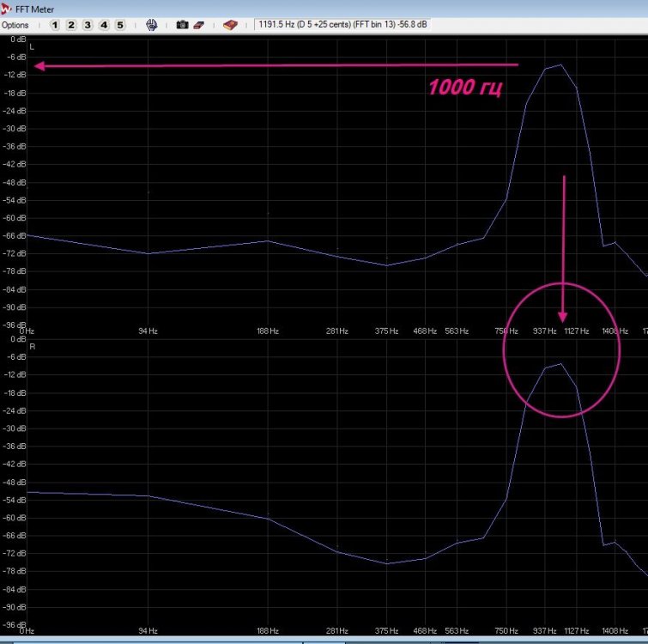Select preset button 4
The width and height of the screenshot is (648, 644).
click(104, 25)
